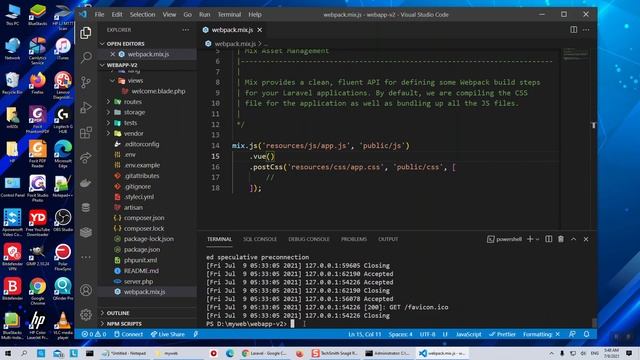
Task: Expand the storage folder
Action: (134, 112)
